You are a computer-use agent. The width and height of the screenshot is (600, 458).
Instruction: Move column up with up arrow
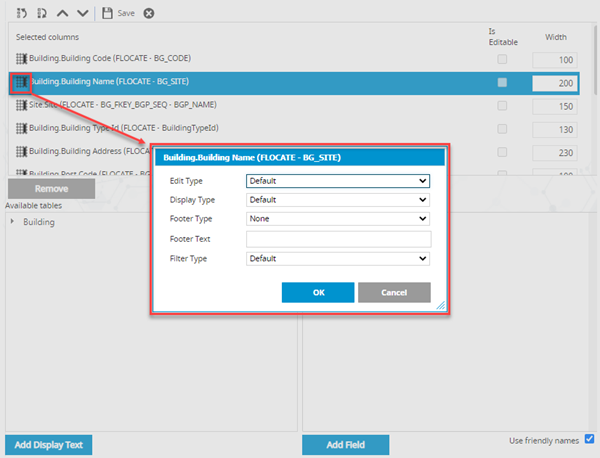pyautogui.click(x=63, y=13)
